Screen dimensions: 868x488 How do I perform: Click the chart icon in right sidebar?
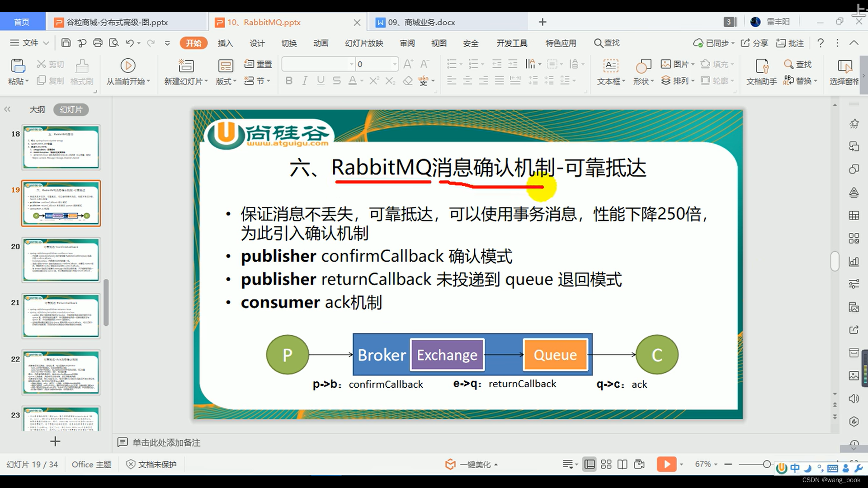(x=854, y=261)
